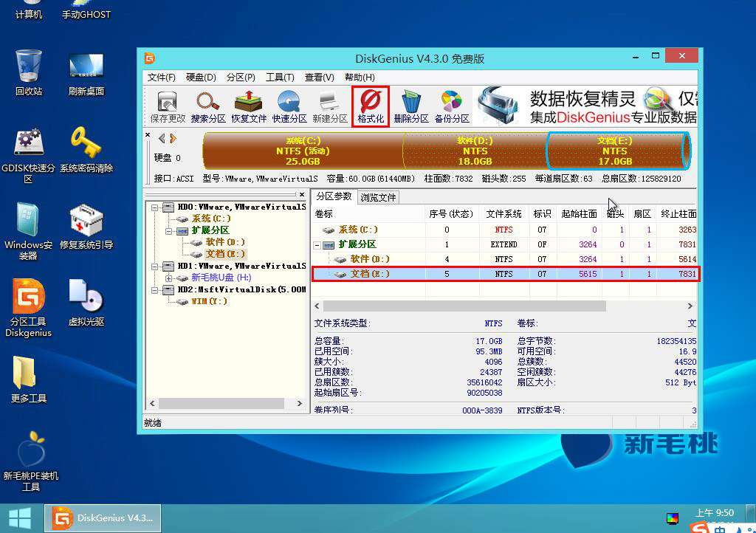Viewport: 756px width, 533px height.
Task: Open the 恢复文件 recover files tool
Action: (x=248, y=107)
